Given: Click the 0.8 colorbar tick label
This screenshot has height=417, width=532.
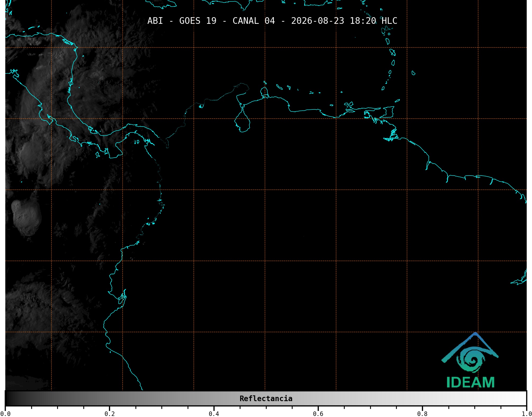Looking at the screenshot, I should (x=422, y=414).
